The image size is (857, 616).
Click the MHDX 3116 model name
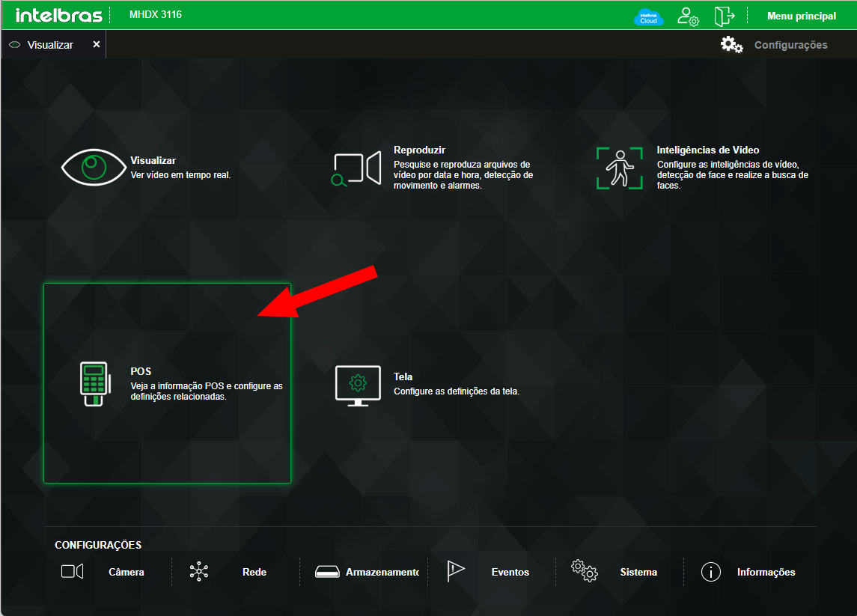[156, 15]
